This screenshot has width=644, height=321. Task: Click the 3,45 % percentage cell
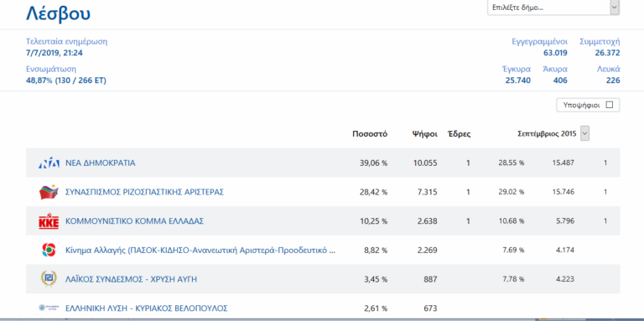[x=376, y=279]
